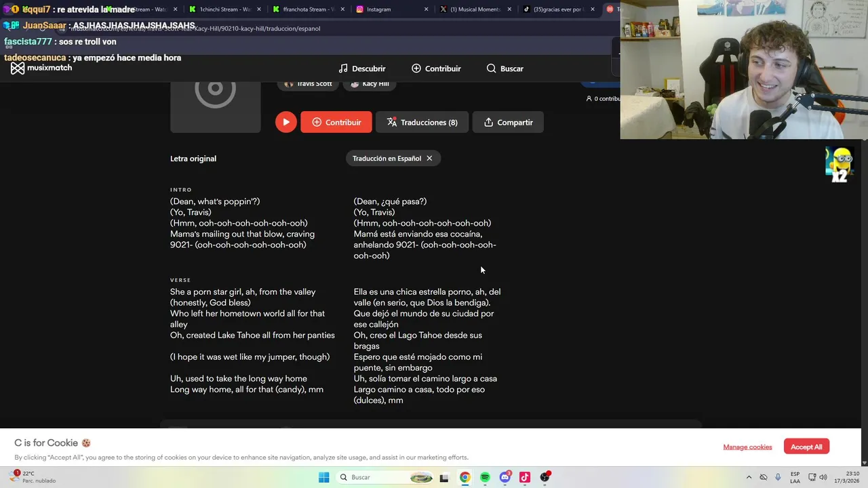Accept all cookies
Screen dimensions: 868x488
pos(806,447)
